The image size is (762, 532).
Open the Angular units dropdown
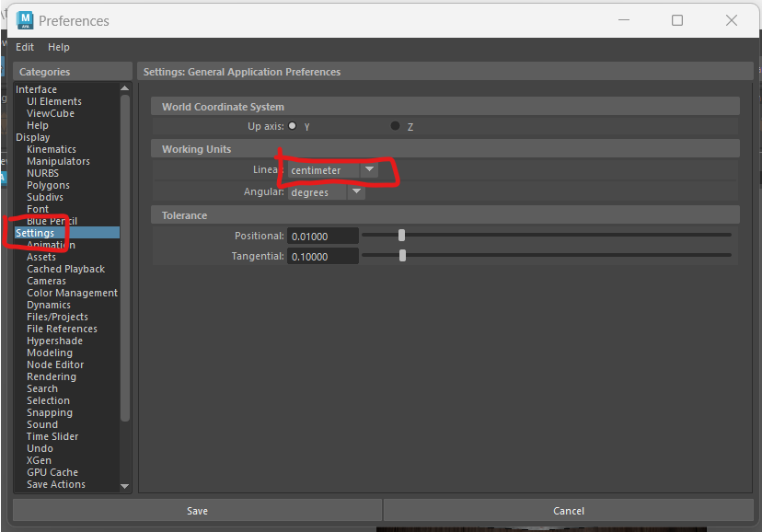coord(356,192)
